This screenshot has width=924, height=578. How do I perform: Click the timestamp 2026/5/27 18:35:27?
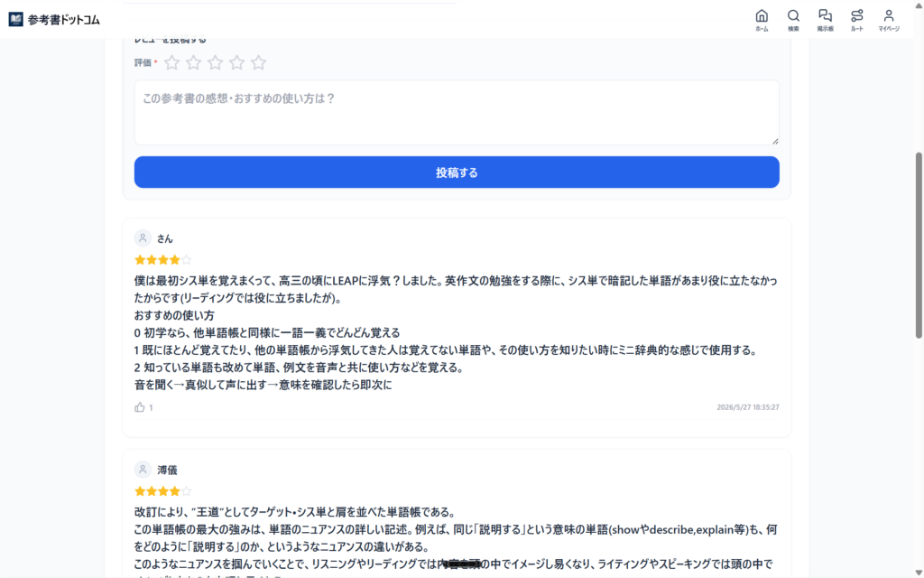click(748, 407)
